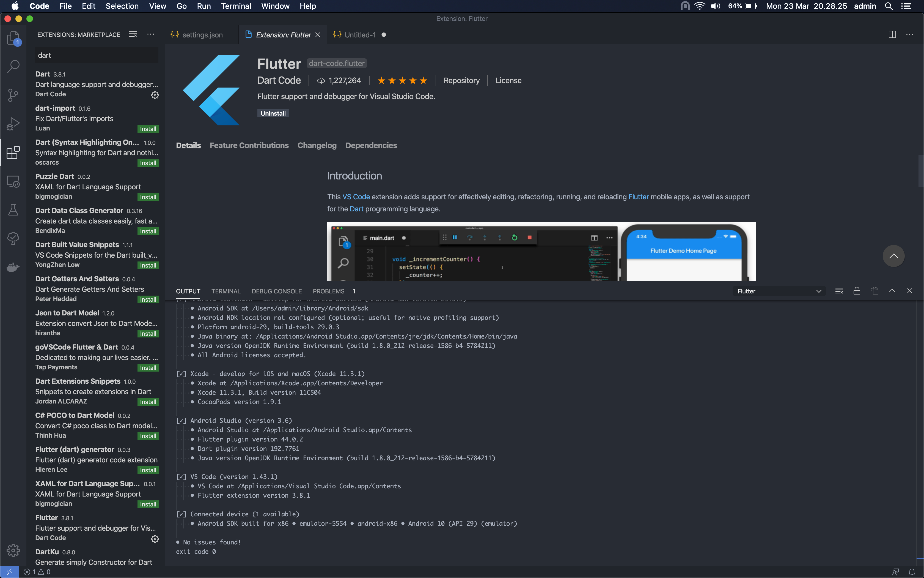Click the scroll-to-top round button
The image size is (924, 578).
coord(893,256)
